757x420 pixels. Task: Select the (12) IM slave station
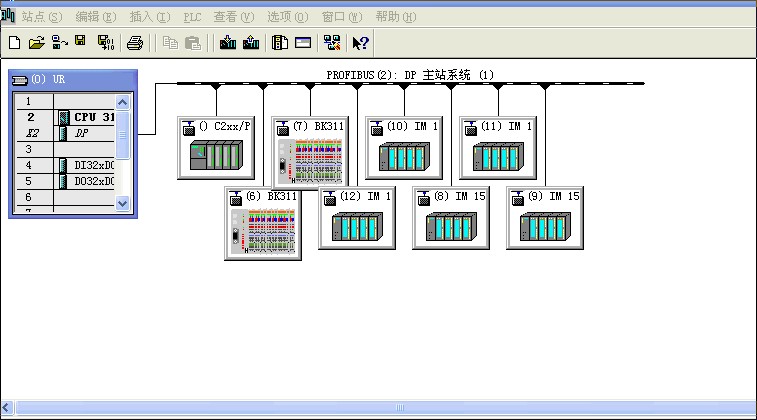[x=356, y=220]
